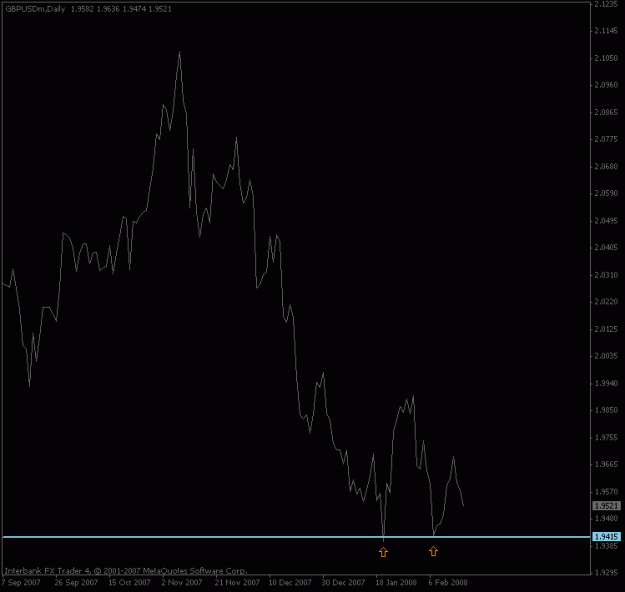Click the highlighted 1.9415 line price tag
The width and height of the screenshot is (625, 592).
607,537
